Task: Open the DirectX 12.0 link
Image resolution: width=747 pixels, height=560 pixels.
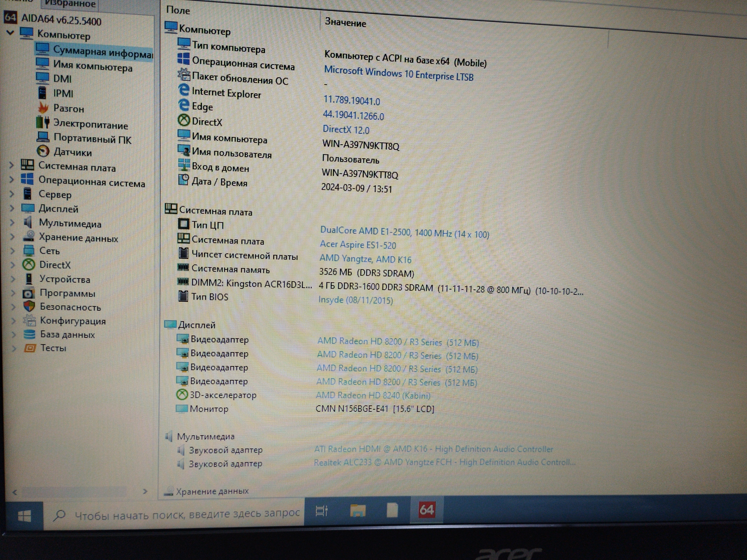Action: point(346,129)
